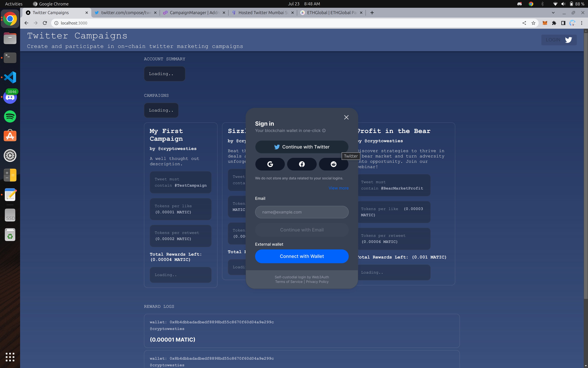The height and width of the screenshot is (368, 588).
Task: Open the Terms of Service link
Action: 289,282
